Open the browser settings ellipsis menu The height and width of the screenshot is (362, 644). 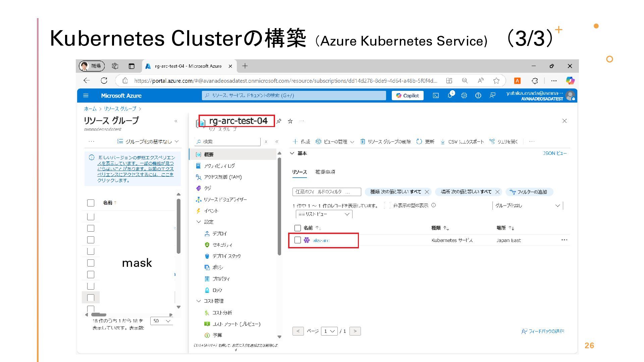tap(554, 80)
